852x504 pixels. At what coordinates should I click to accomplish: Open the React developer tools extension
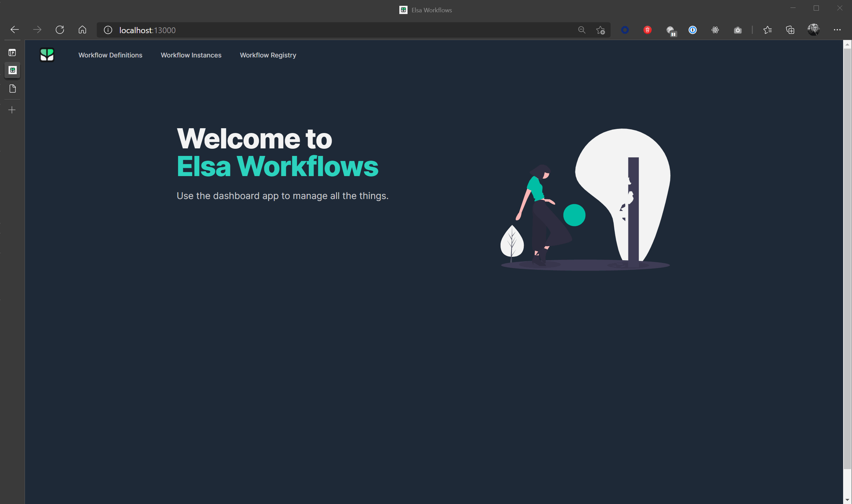coord(715,30)
